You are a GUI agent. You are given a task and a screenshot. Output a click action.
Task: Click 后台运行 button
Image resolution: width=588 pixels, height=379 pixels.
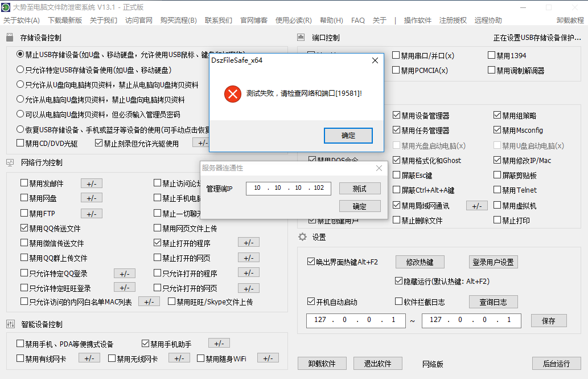coord(557,364)
